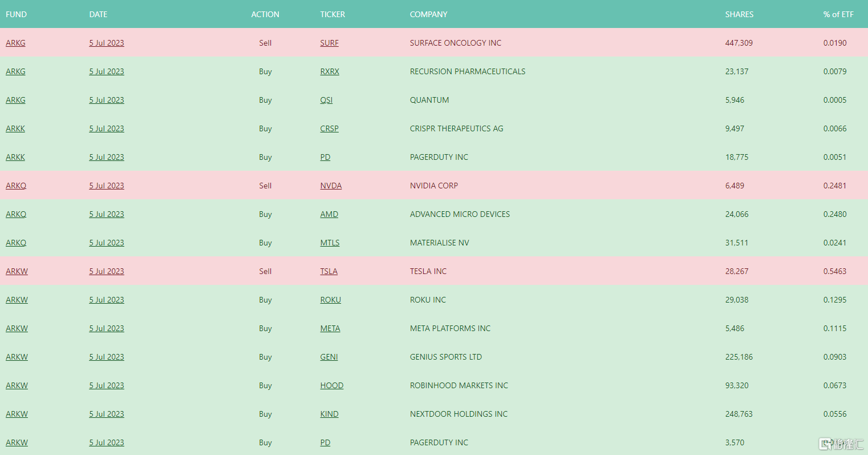
Task: Select the company name RECURSION PHARMACEUTICALS
Action: click(x=468, y=71)
